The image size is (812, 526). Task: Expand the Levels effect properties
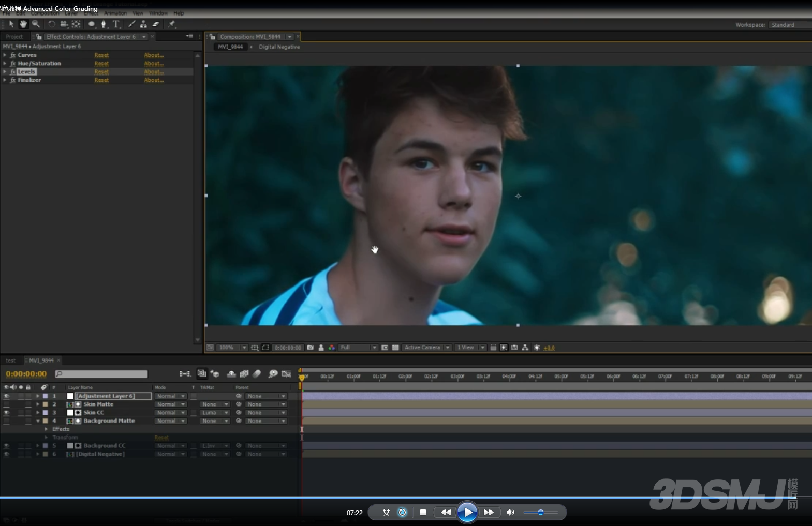coord(5,72)
